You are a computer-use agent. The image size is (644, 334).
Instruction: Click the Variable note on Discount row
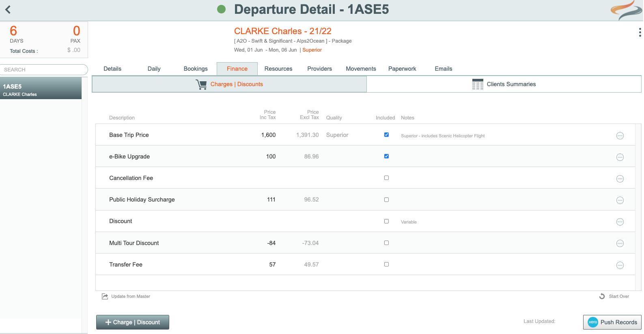pos(409,222)
